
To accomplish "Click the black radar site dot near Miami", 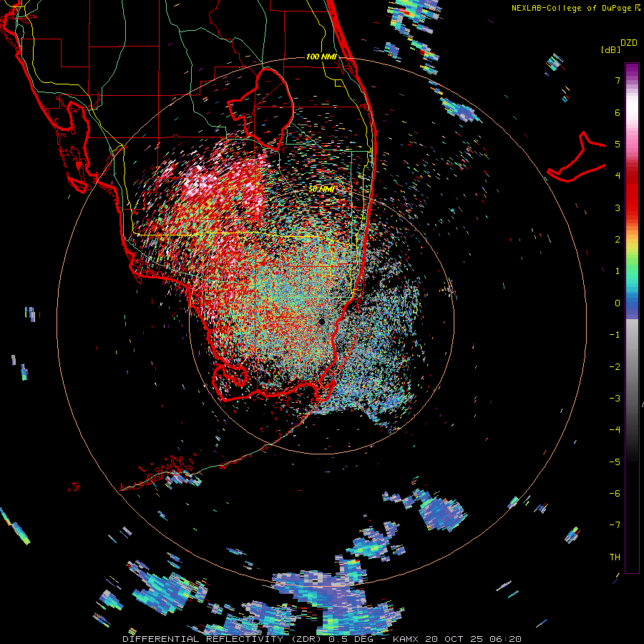I will click(321, 321).
